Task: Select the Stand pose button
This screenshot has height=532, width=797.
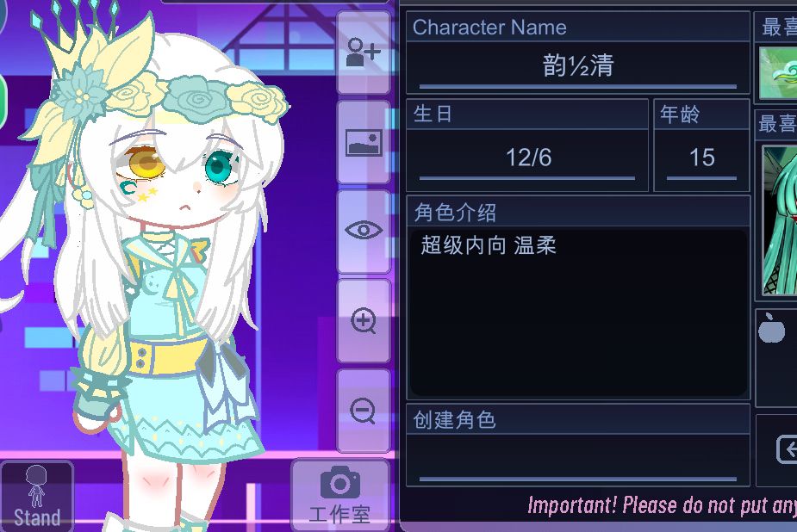Action: click(x=36, y=496)
